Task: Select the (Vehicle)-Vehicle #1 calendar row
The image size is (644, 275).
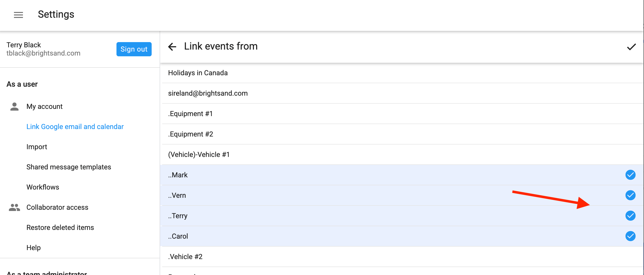Action: click(x=199, y=155)
